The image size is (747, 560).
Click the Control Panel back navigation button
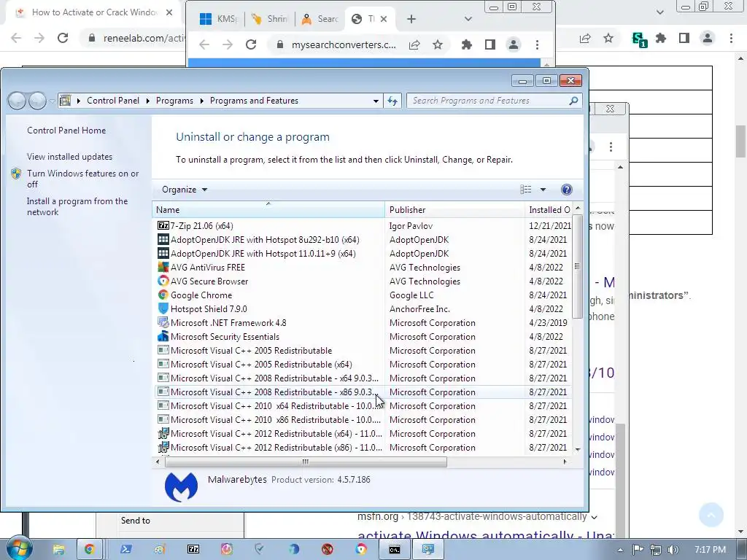pyautogui.click(x=18, y=101)
